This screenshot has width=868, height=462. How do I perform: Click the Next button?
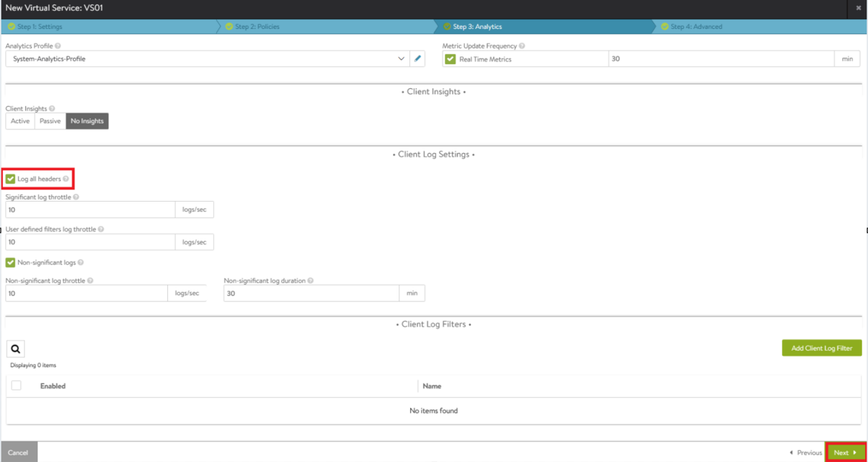pos(845,453)
